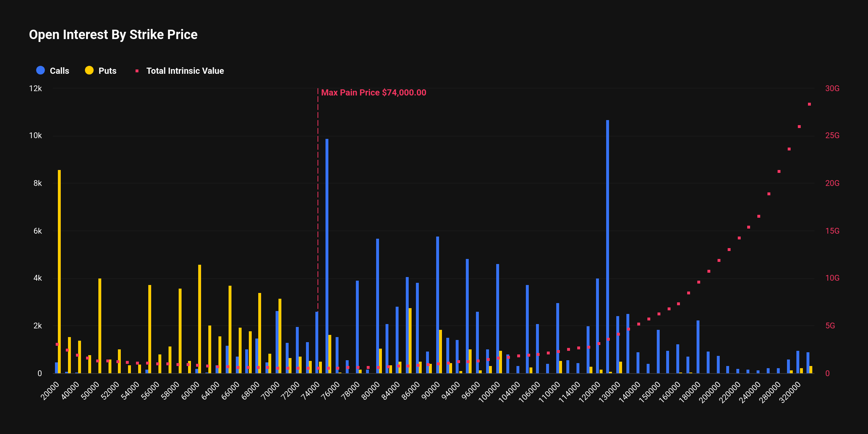Click the yellow Puts legend circle icon

90,71
